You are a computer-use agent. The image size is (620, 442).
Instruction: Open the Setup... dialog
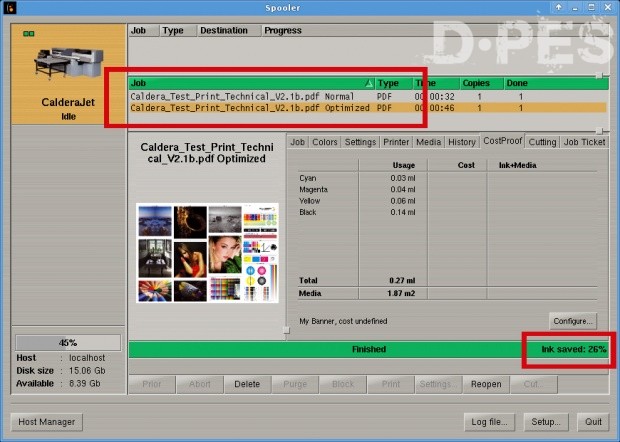pos(546,422)
